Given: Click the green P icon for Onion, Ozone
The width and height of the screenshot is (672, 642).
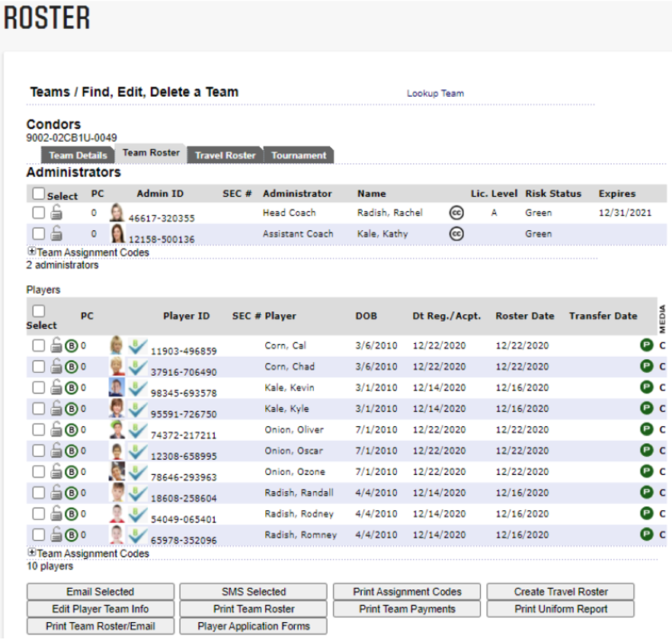Looking at the screenshot, I should 647,472.
